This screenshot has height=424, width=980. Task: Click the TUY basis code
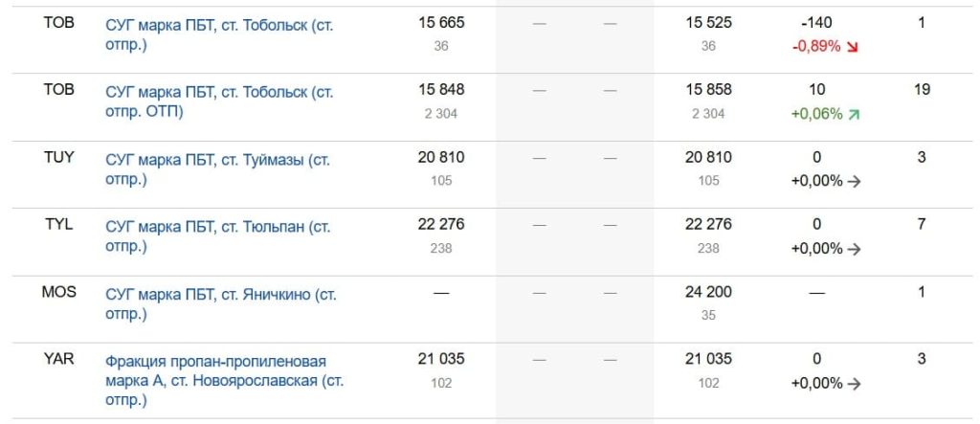point(59,157)
